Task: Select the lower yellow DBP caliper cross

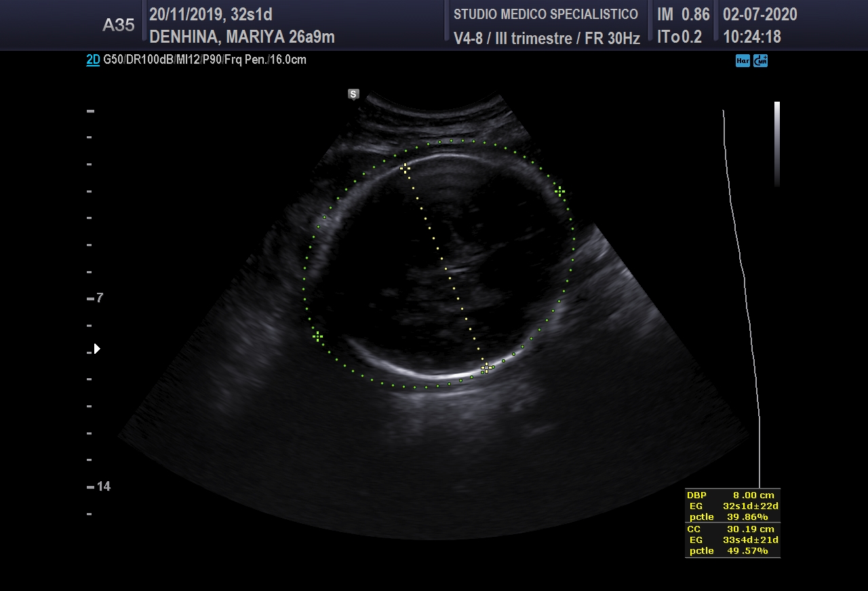Action: pos(486,368)
